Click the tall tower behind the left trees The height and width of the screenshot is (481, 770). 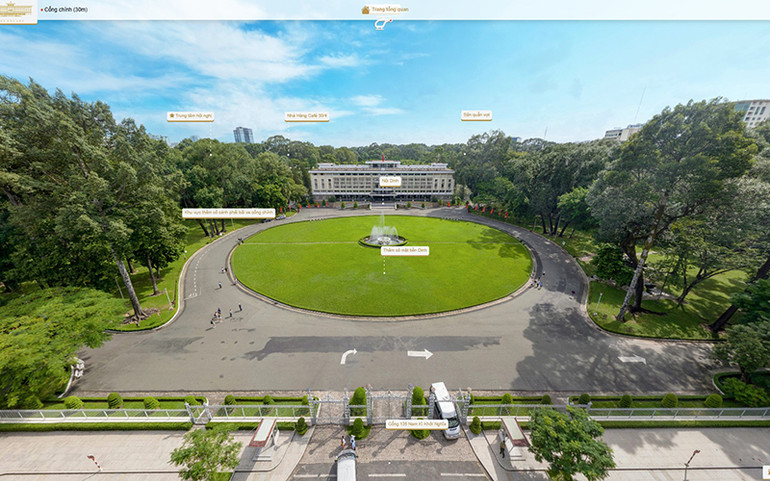pyautogui.click(x=243, y=134)
